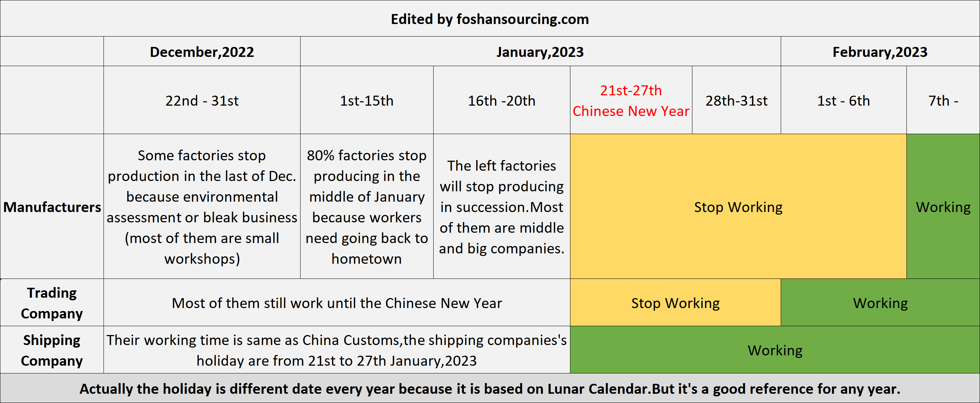Image resolution: width=980 pixels, height=403 pixels.
Task: Select the Shipping Company row label
Action: tap(52, 350)
